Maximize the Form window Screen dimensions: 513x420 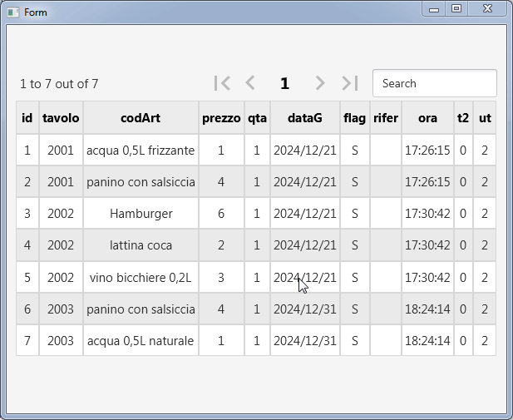point(456,9)
